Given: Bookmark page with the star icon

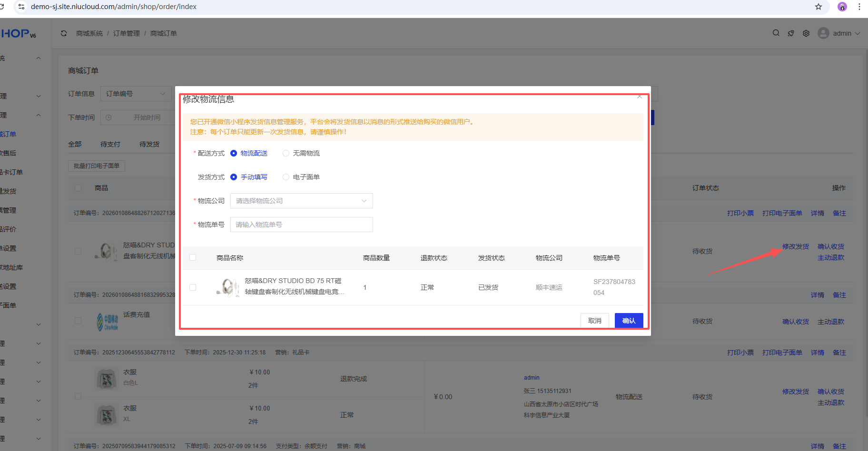Looking at the screenshot, I should coord(819,7).
